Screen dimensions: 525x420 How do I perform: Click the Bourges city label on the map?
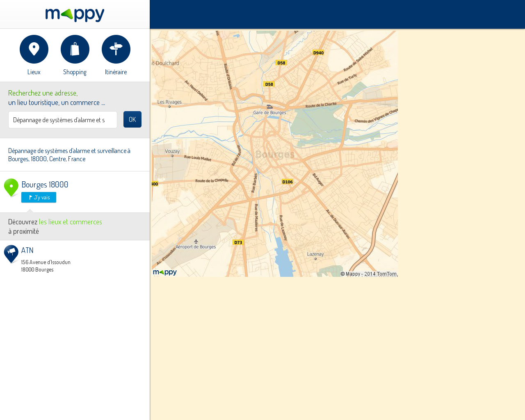[275, 154]
